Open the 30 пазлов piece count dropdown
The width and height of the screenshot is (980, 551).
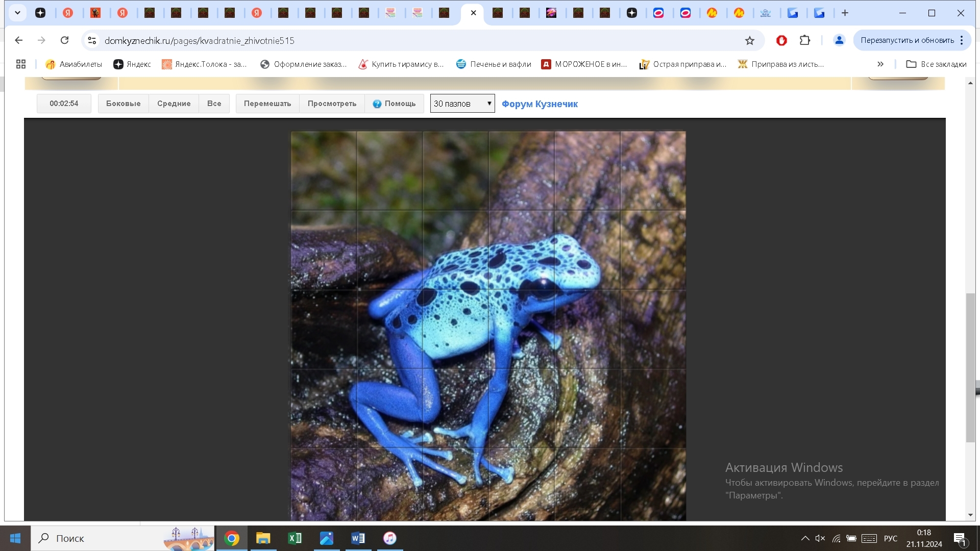tap(462, 104)
